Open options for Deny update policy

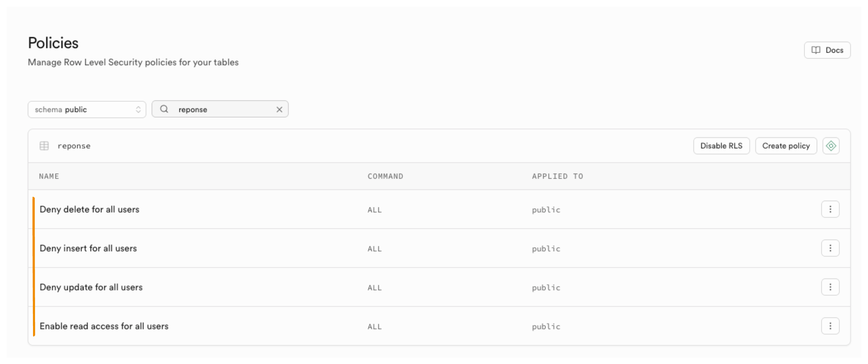click(x=830, y=287)
